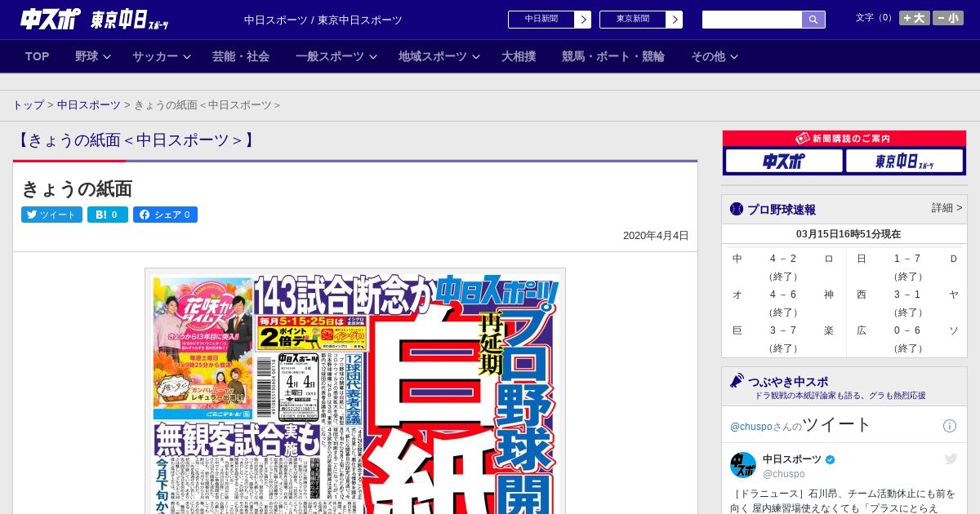Focus the header search field
Viewport: 980px width, 514px height.
[x=752, y=20]
